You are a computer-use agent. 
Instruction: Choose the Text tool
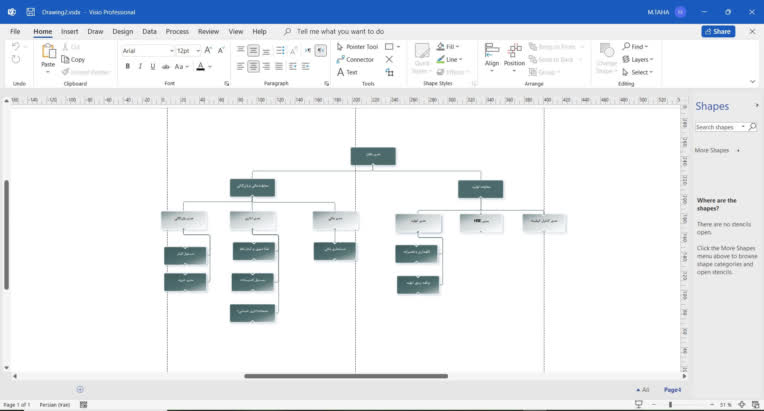tap(347, 72)
